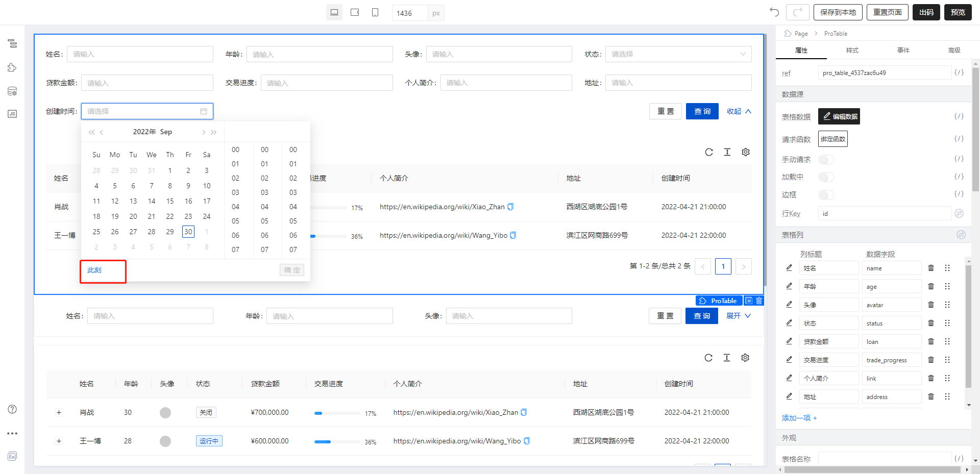Refresh the bottom table with reload icon
The width and height of the screenshot is (980, 474).
pos(708,358)
